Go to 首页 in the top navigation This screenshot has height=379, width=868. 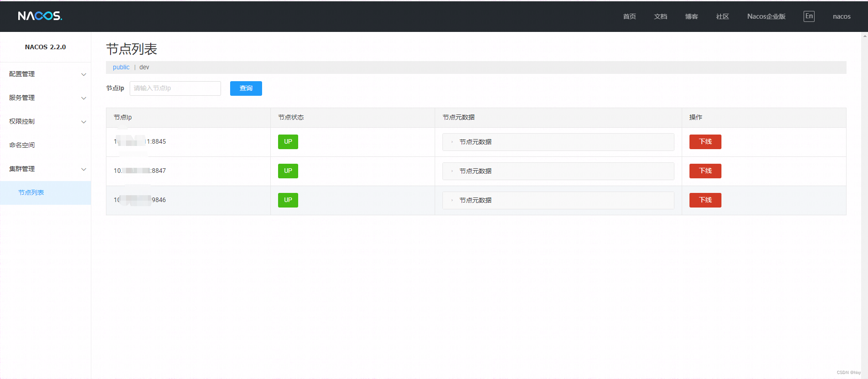coord(629,16)
